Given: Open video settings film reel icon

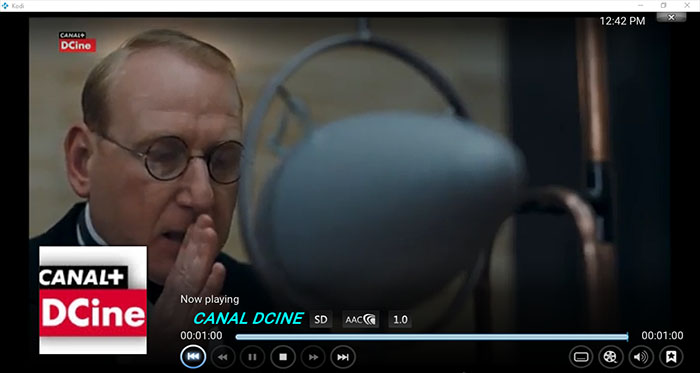Looking at the screenshot, I should click(611, 357).
